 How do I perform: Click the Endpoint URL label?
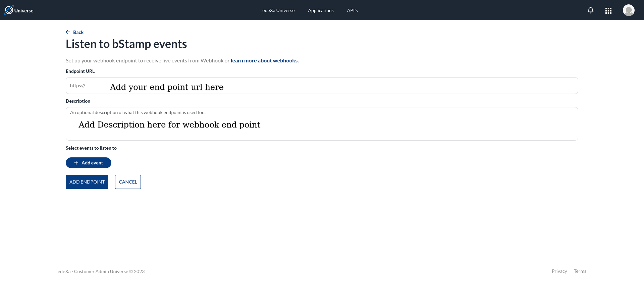click(x=80, y=71)
